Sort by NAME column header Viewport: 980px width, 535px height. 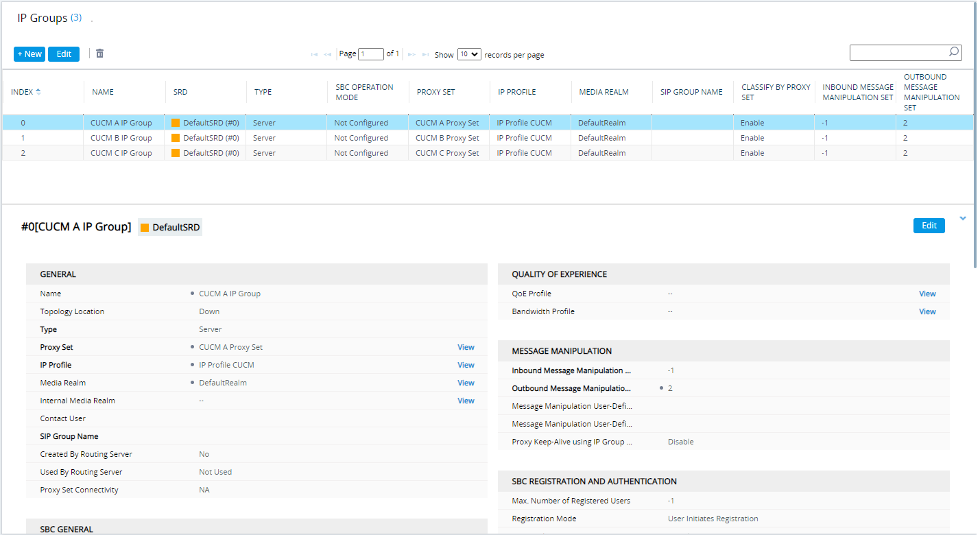(x=103, y=92)
